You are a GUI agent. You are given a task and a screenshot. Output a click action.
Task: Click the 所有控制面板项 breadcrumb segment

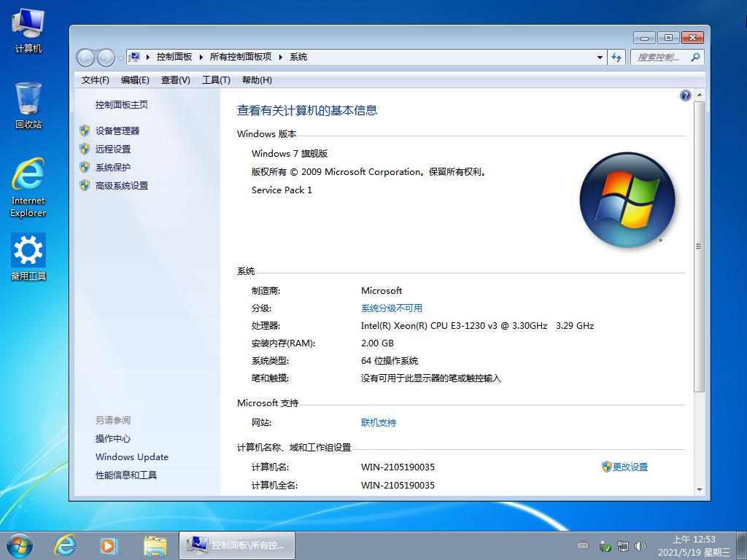[241, 57]
